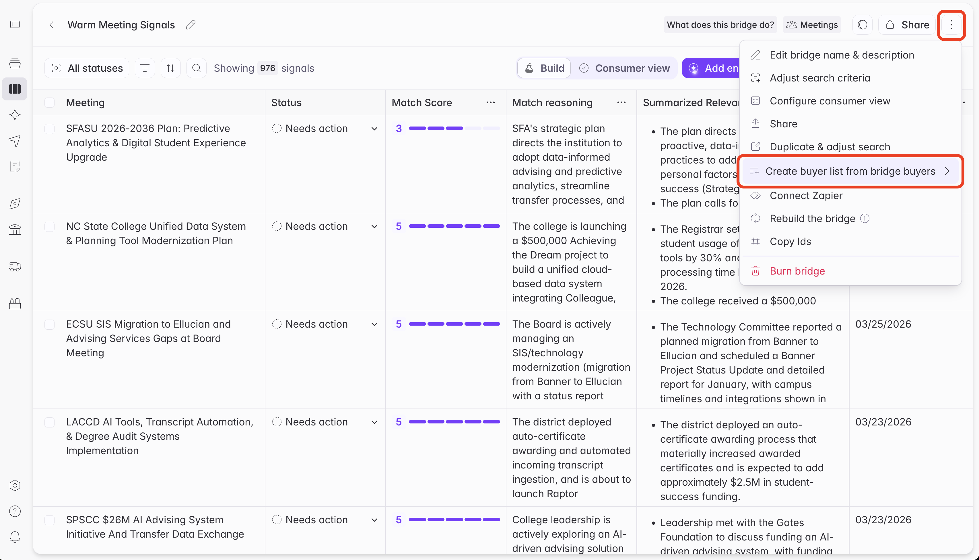Open the castle-shaped sidebar icon
This screenshot has width=979, height=560.
tap(15, 304)
